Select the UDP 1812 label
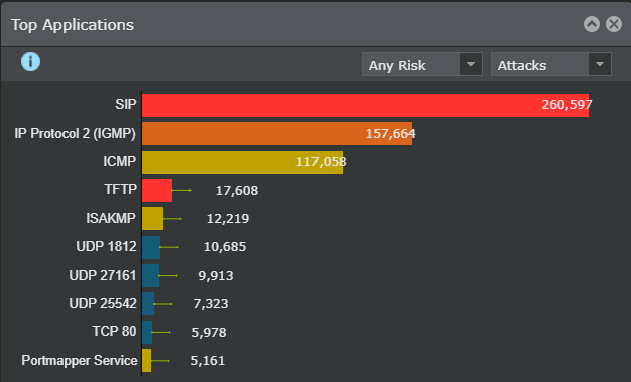Image resolution: width=631 pixels, height=382 pixels. click(x=106, y=246)
